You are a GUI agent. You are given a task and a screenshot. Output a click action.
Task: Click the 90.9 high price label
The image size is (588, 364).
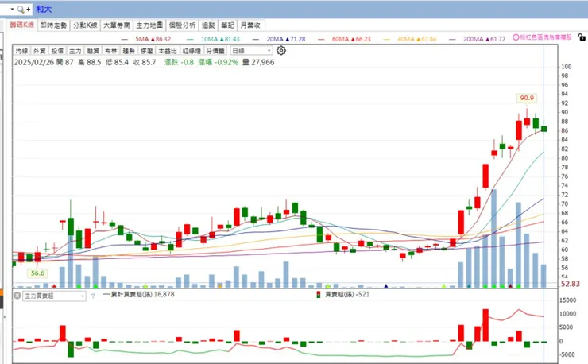[x=527, y=98]
